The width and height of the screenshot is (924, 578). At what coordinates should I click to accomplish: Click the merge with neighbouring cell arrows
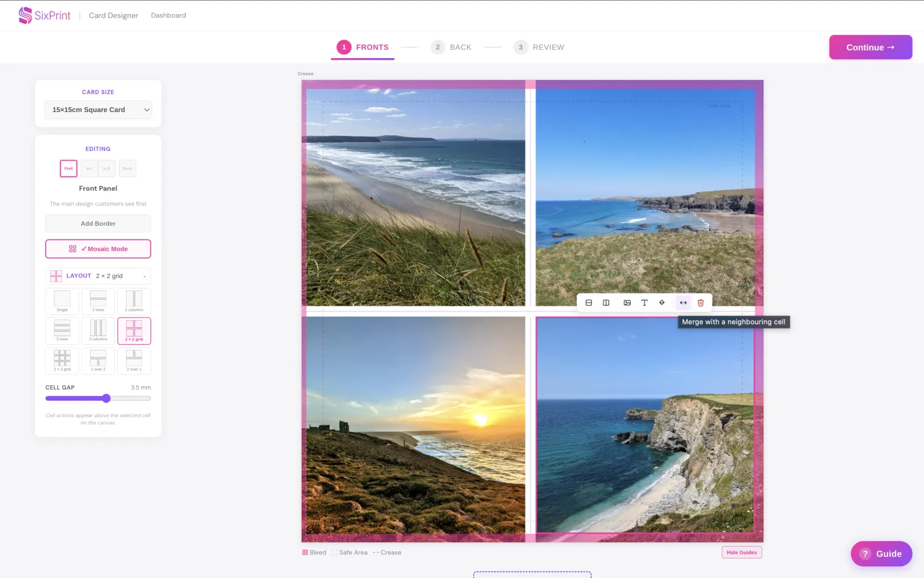point(684,302)
